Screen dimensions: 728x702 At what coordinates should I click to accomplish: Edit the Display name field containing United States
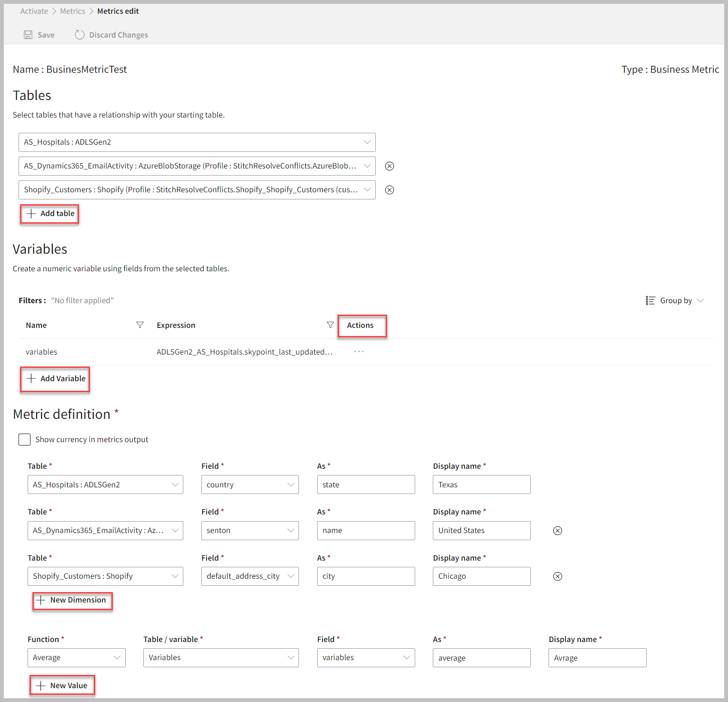tap(482, 531)
